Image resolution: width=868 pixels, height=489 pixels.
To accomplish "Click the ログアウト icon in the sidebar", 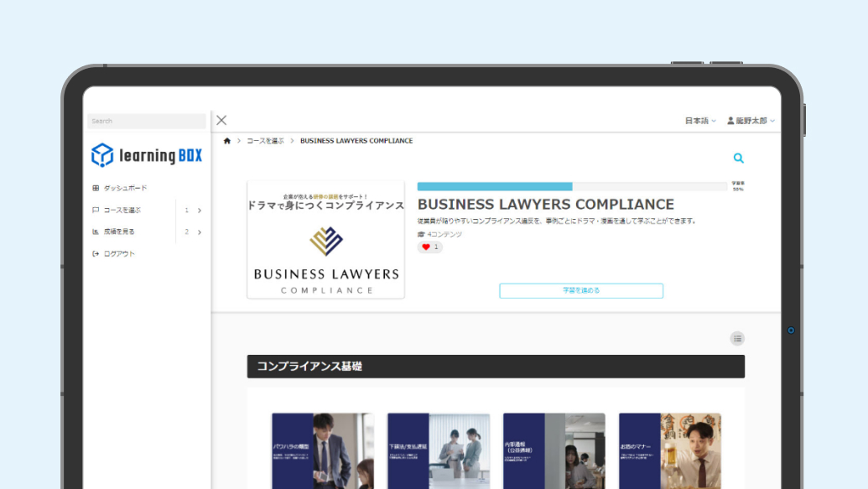I will (97, 252).
